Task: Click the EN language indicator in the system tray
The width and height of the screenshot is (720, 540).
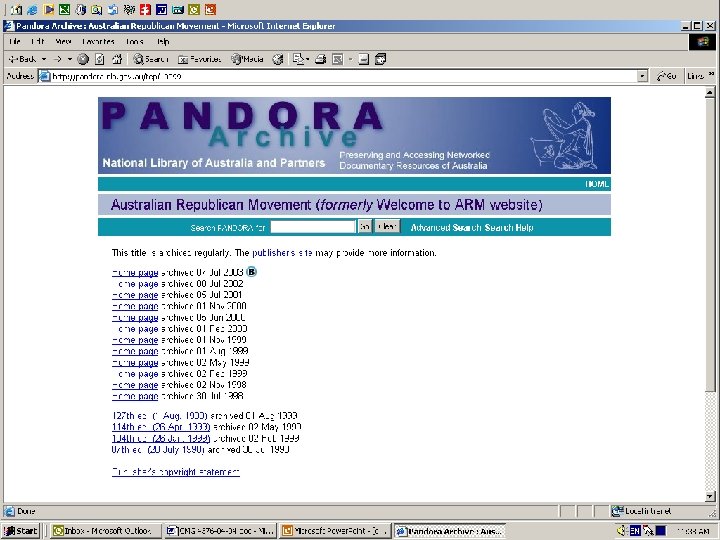Action: pyautogui.click(x=635, y=531)
